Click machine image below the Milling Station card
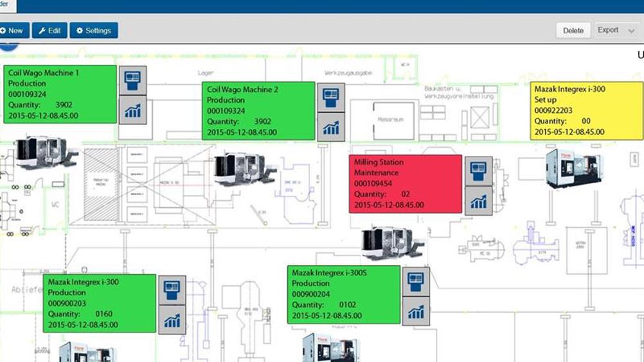Screen dimensions: 644x362 tap(392, 243)
